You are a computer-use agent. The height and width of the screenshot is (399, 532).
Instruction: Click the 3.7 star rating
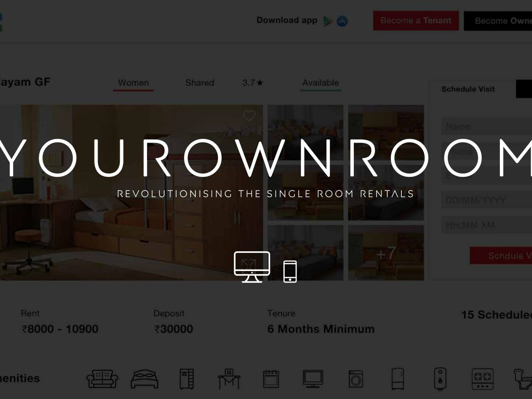pyautogui.click(x=253, y=83)
